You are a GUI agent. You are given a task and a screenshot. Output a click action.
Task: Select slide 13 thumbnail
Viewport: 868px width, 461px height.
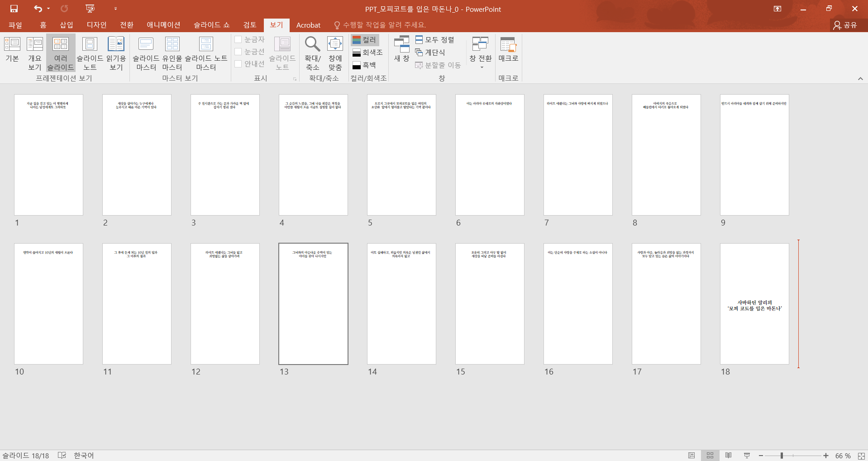pos(313,304)
